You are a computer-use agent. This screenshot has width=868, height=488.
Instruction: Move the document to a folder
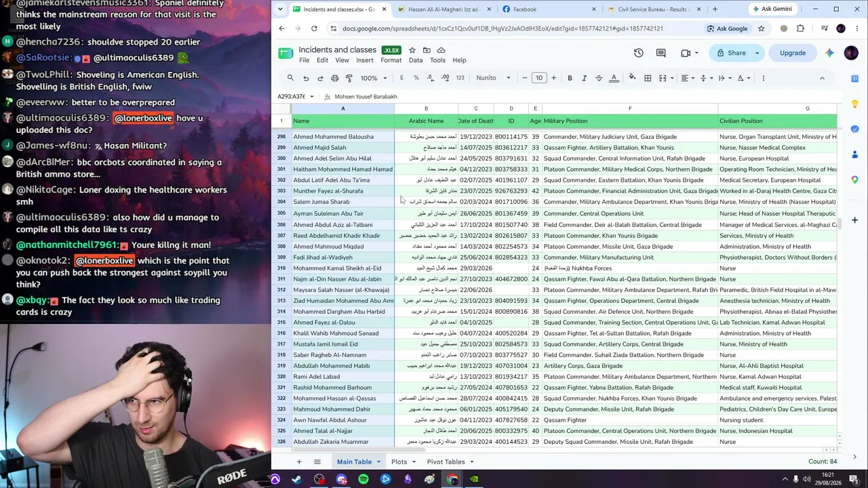click(x=427, y=50)
